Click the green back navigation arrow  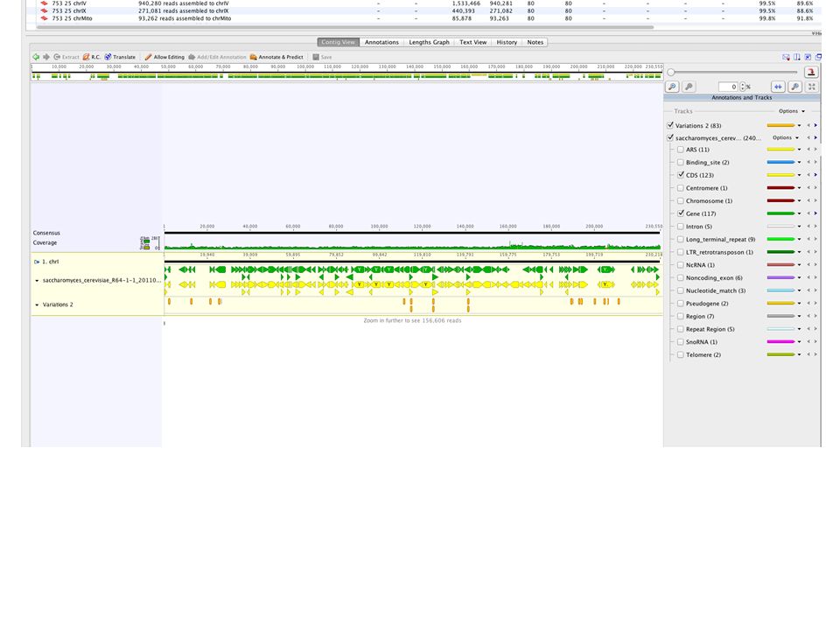(x=36, y=57)
